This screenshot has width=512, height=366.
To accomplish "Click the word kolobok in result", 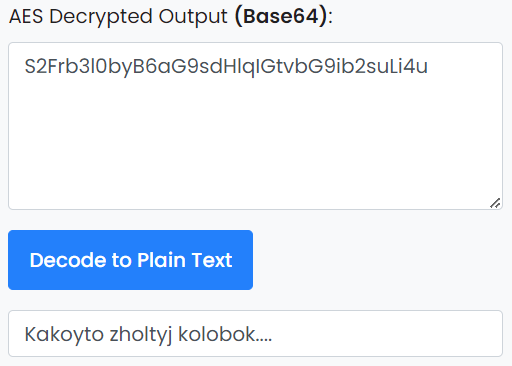I will coord(217,334).
